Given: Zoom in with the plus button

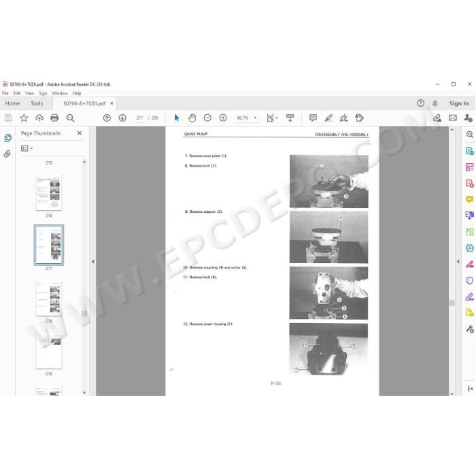Looking at the screenshot, I should point(223,118).
